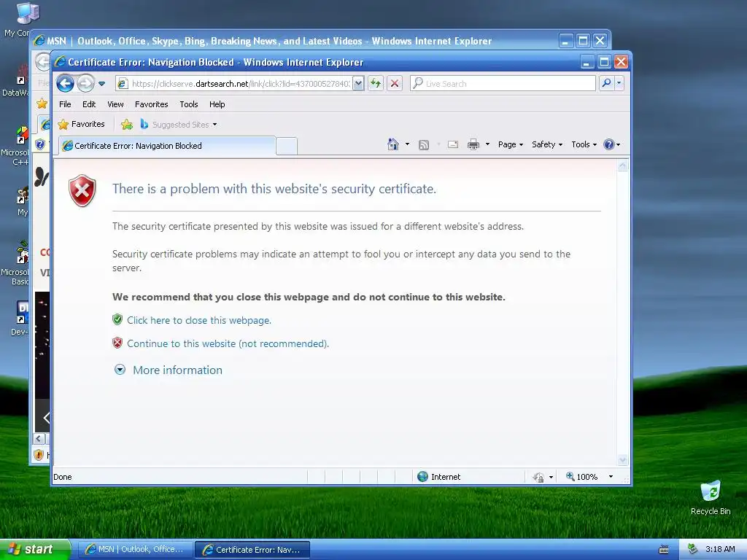Expand the zoom level dropdown arrow
Viewport: 747px width, 560px height.
pos(611,477)
